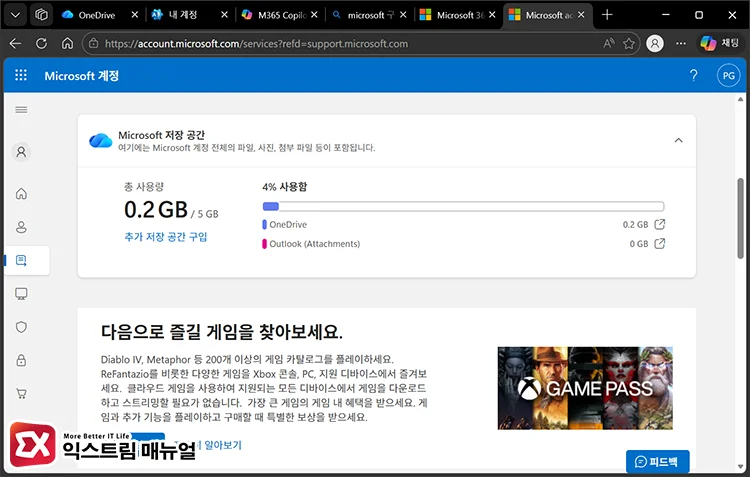This screenshot has height=477, width=750.
Task: Open Outlook attachments external link icon
Action: [x=660, y=243]
